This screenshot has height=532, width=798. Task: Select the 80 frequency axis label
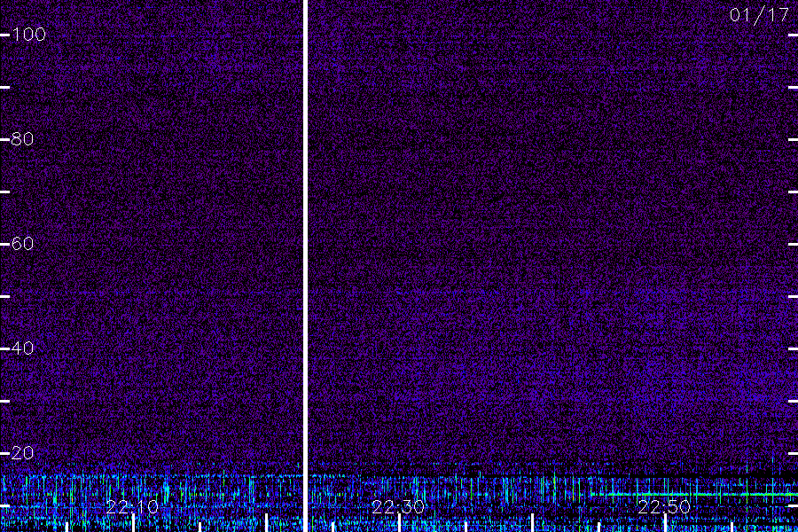(22, 139)
